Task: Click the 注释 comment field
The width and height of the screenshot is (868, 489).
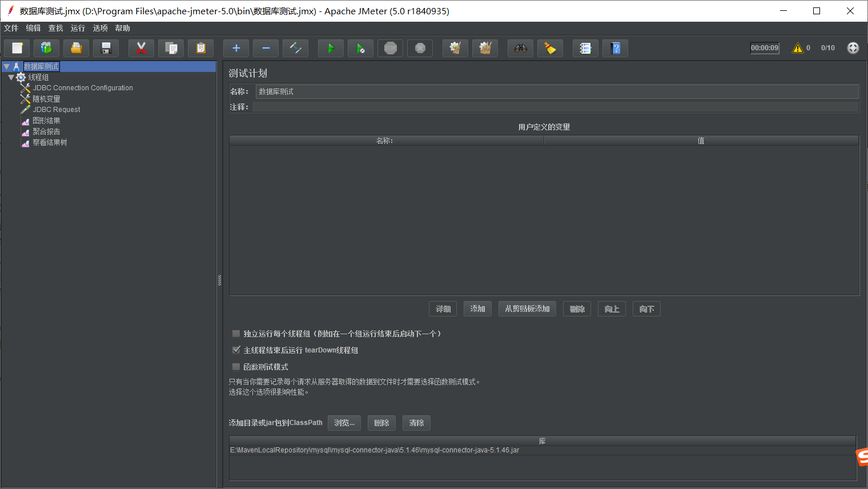Action: 556,107
